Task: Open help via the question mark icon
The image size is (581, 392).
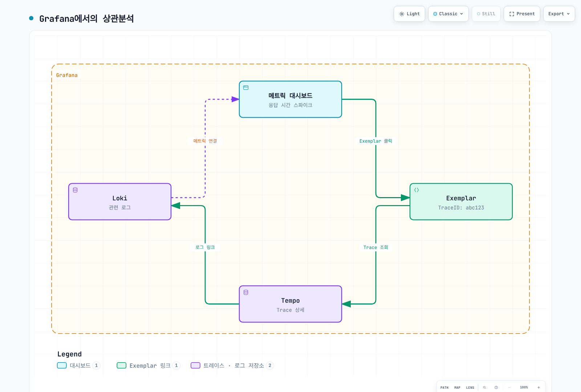Action: pyautogui.click(x=496, y=388)
